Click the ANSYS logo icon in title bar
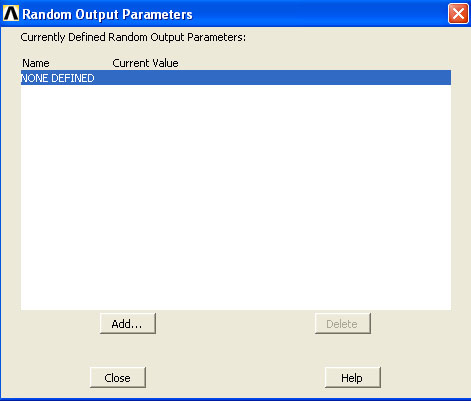 (11, 14)
